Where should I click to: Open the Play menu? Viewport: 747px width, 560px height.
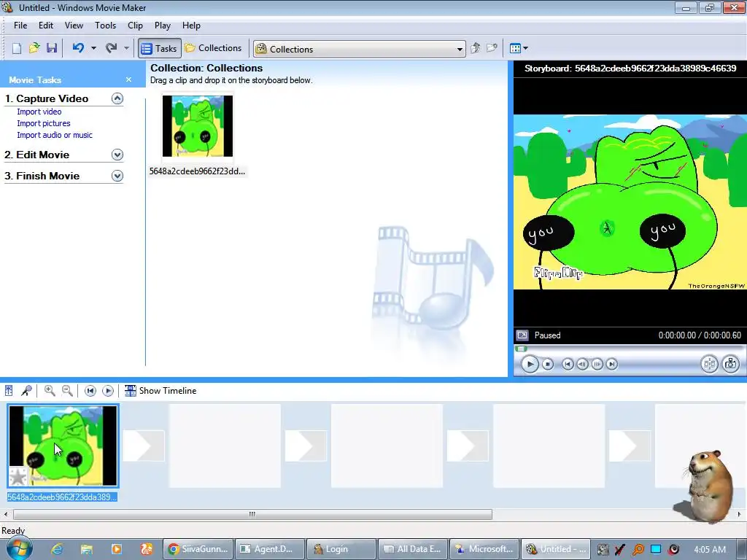(163, 26)
